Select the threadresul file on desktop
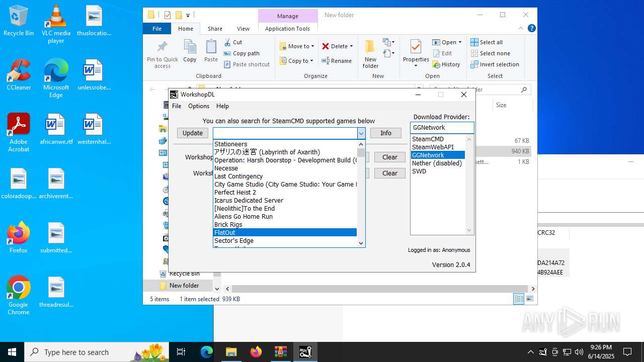644x362 pixels. point(56,293)
